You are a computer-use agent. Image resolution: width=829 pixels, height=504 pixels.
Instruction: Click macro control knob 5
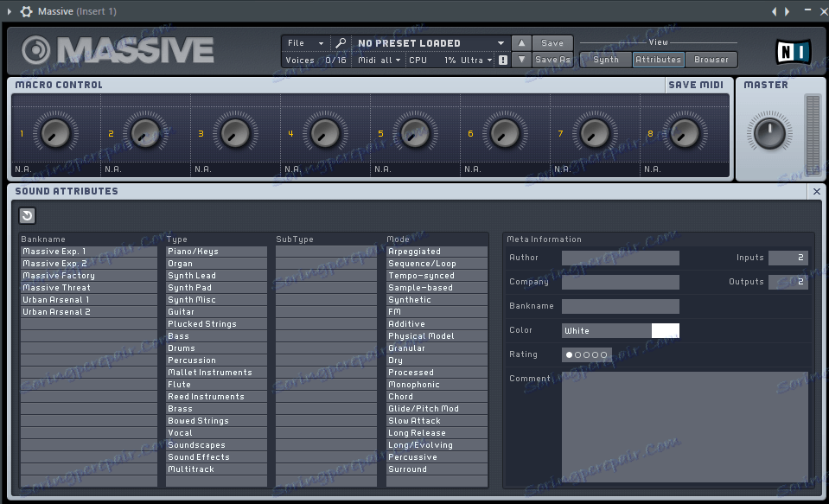(x=415, y=133)
